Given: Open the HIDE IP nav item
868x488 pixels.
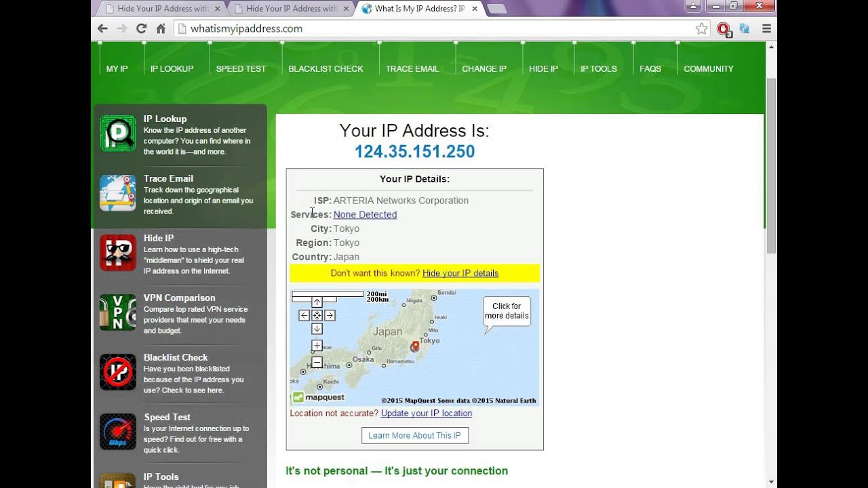Looking at the screenshot, I should coord(543,68).
